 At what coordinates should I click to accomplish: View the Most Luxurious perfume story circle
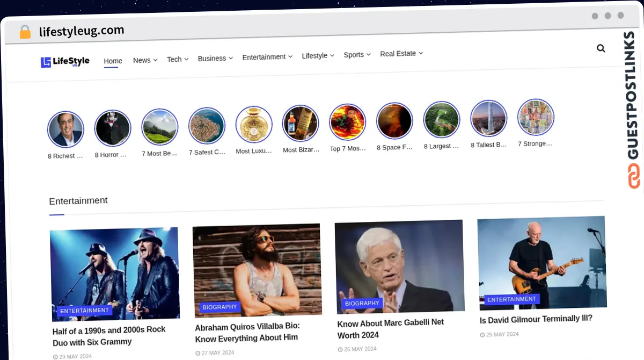254,124
